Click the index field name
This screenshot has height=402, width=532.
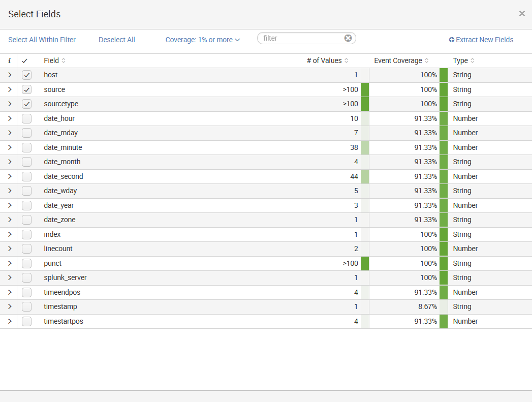[x=52, y=234]
